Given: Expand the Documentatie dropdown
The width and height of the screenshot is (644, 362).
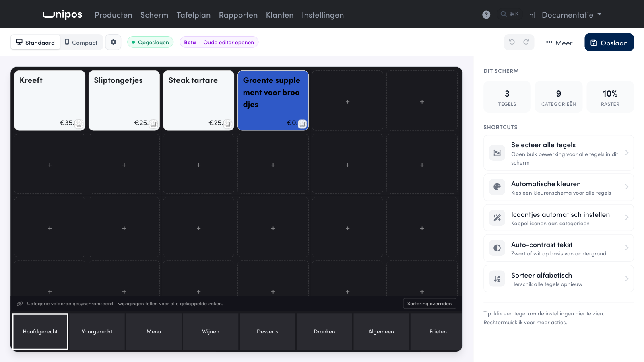Looking at the screenshot, I should 572,15.
